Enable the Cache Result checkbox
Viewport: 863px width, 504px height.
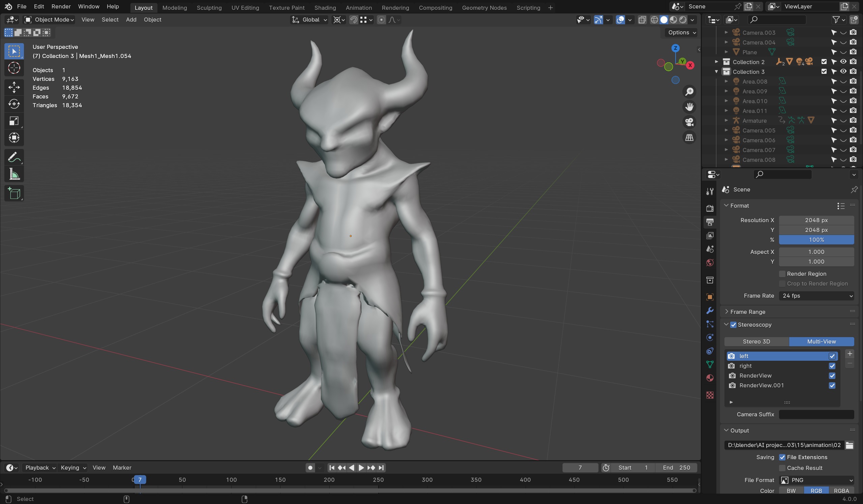point(782,468)
